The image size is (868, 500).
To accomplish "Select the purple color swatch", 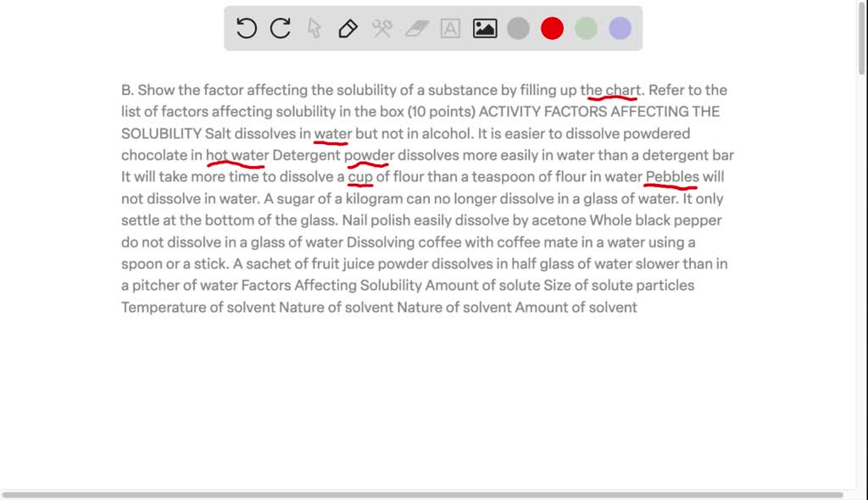I will [620, 28].
